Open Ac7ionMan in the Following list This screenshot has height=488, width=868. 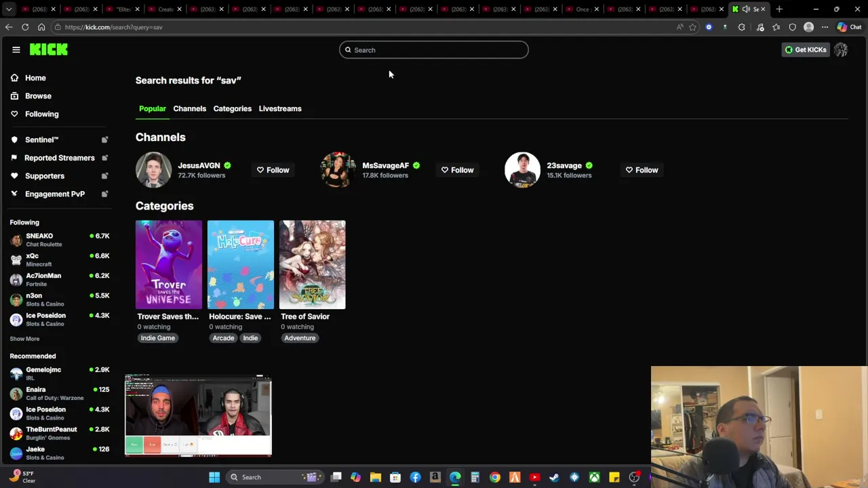(x=60, y=279)
